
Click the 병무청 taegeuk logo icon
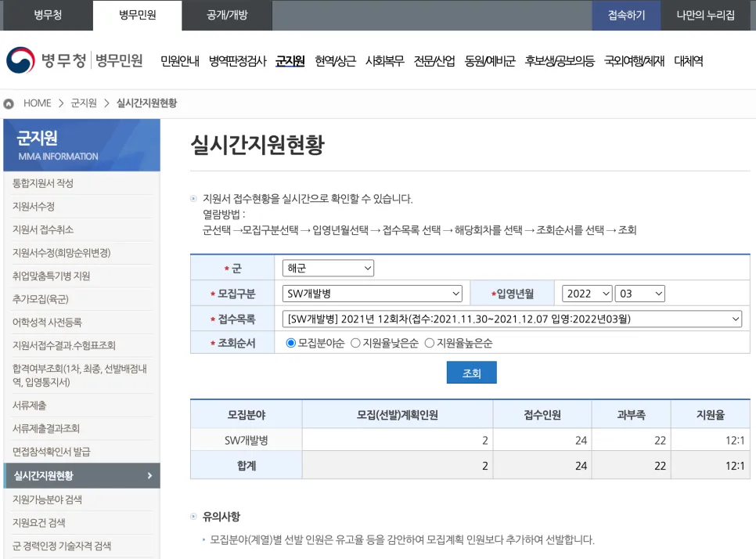(x=20, y=60)
